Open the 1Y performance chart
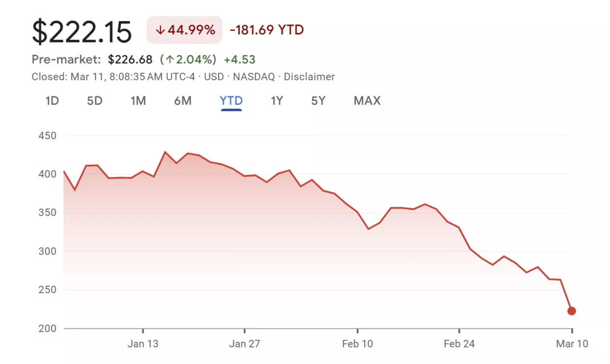This screenshot has height=364, width=610. [x=277, y=101]
